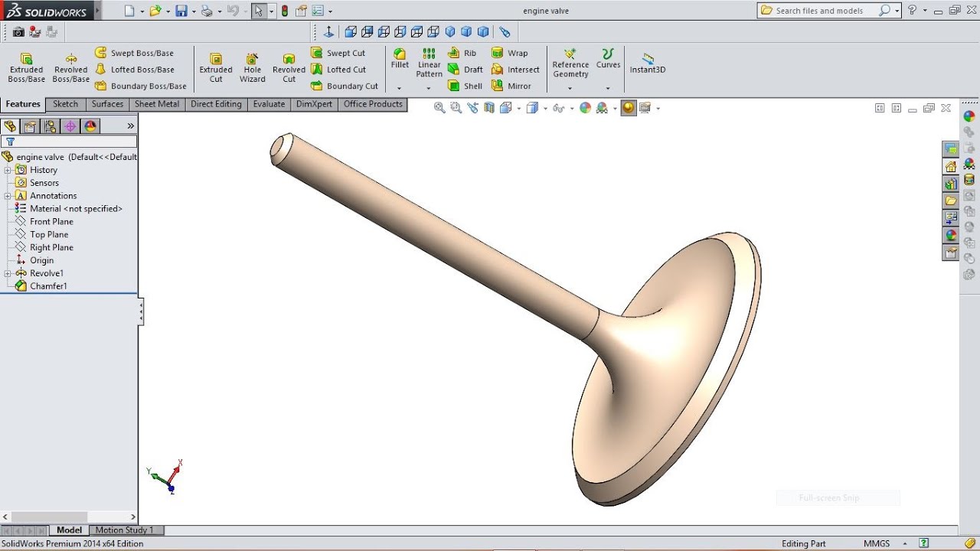Choose Lofted Boss/Base feature
This screenshot has width=980, height=551.
tap(134, 70)
